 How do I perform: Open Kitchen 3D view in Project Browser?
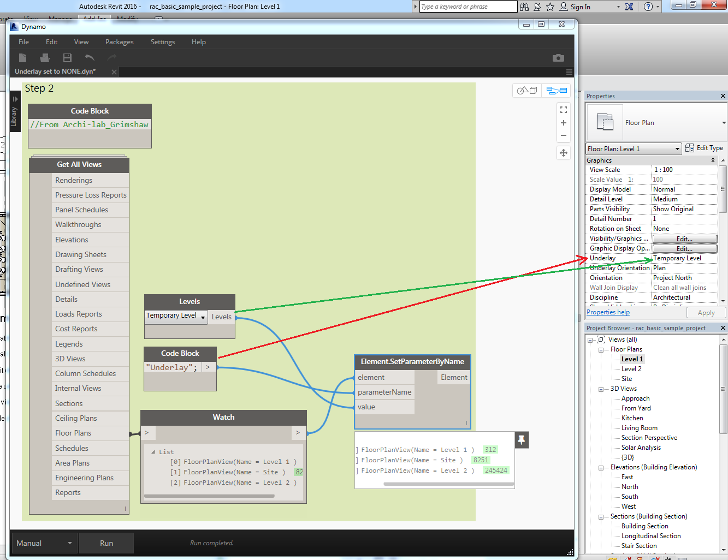click(x=632, y=418)
